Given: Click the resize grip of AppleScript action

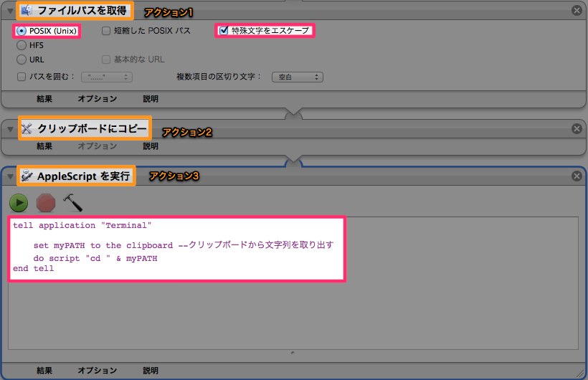Looking at the screenshot, I should (581, 373).
